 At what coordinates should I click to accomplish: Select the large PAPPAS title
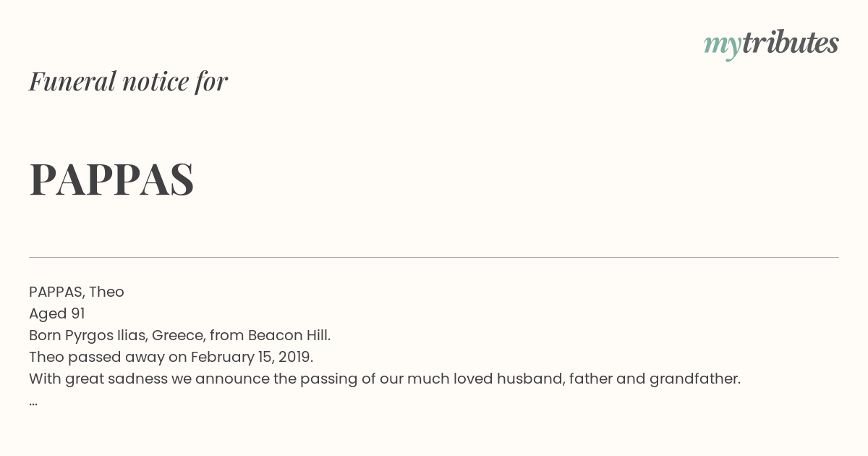[x=111, y=179]
